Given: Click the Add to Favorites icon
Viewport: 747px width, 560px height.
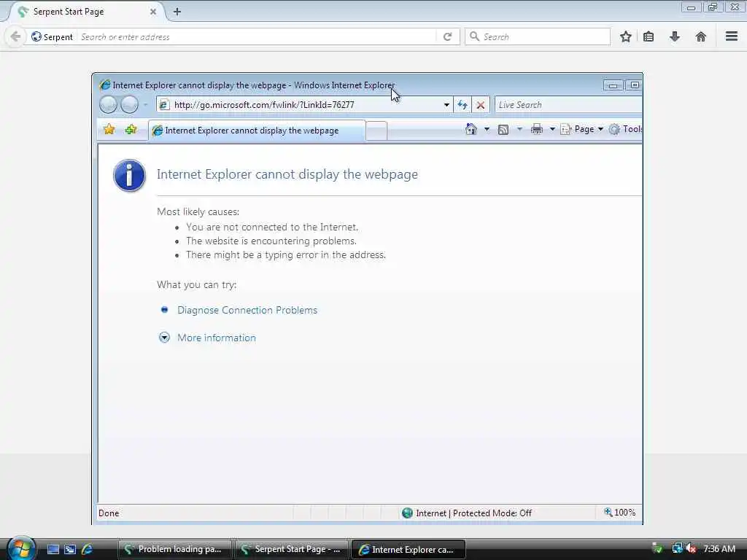Looking at the screenshot, I should [x=131, y=129].
